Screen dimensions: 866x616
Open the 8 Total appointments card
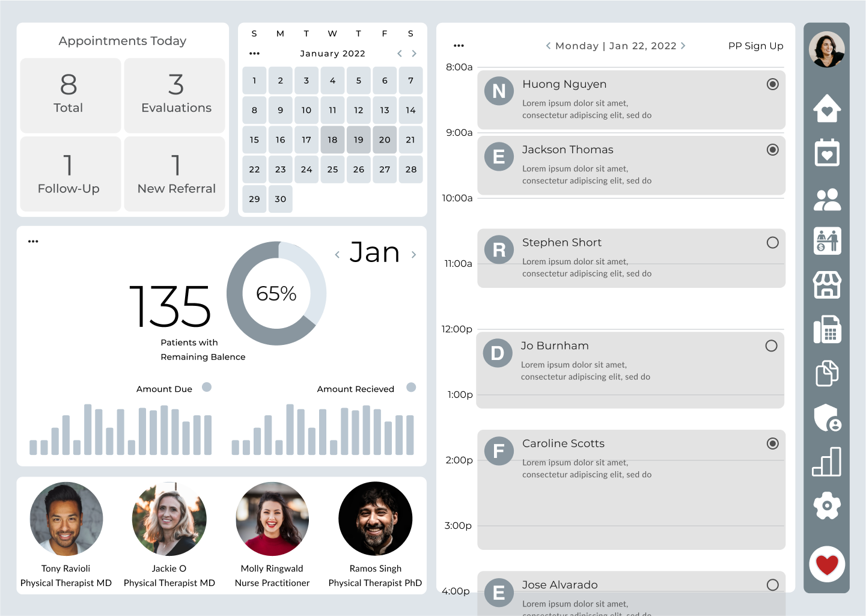(x=70, y=95)
